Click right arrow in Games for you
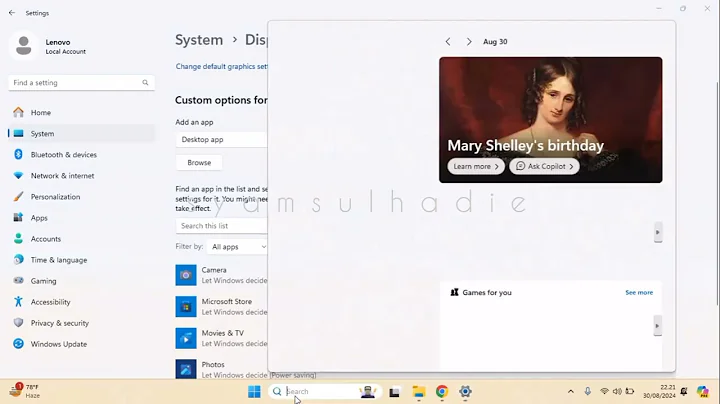Viewport: 720px width, 404px height. pos(658,326)
